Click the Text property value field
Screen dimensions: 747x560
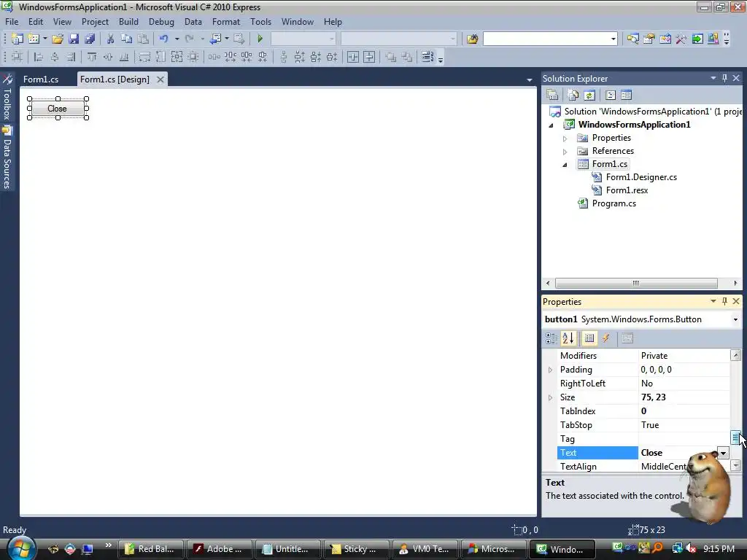click(678, 453)
